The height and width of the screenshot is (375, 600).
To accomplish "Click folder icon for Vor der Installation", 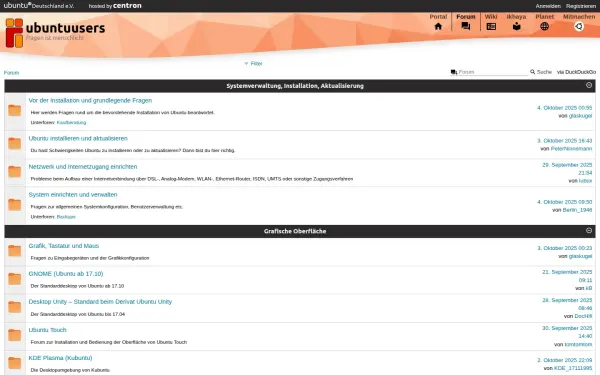I will [x=15, y=110].
